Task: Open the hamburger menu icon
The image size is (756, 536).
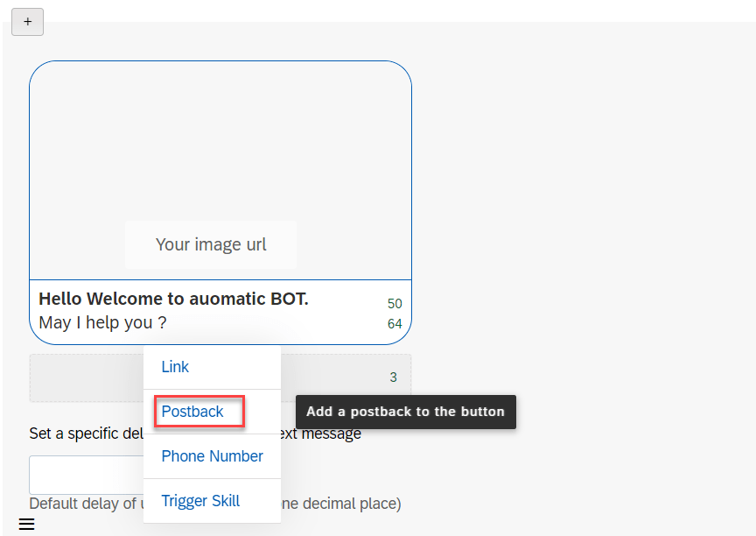Action: (x=26, y=525)
